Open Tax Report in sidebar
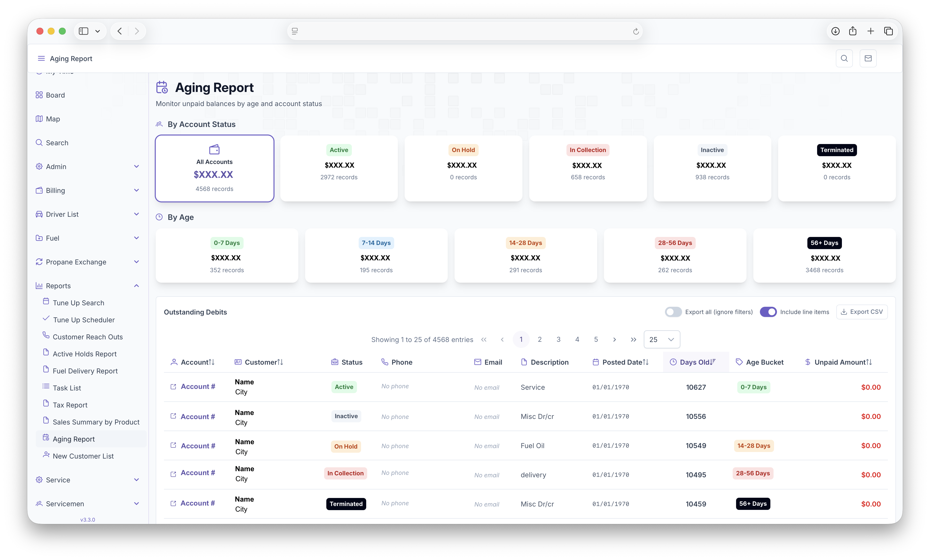This screenshot has width=930, height=560. (x=70, y=405)
